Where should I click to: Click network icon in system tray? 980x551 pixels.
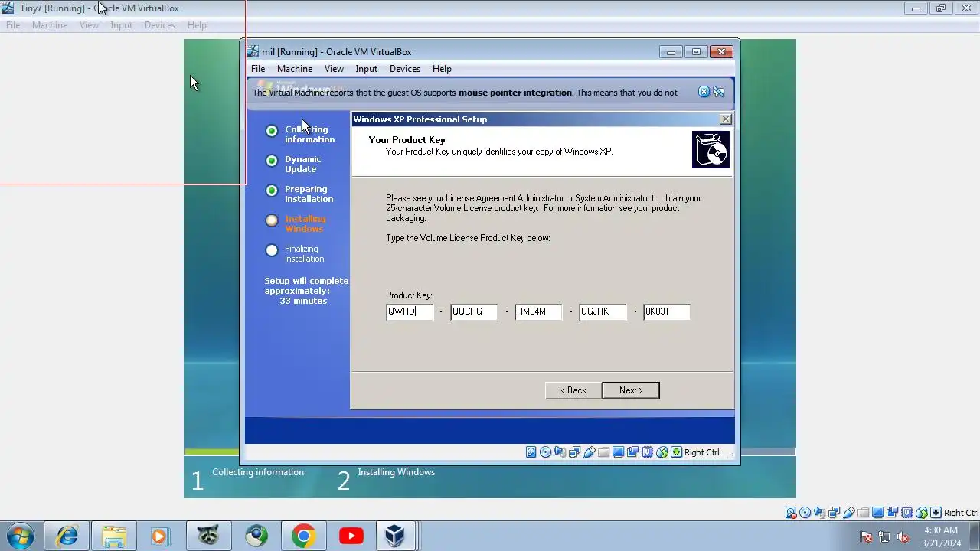(x=884, y=536)
